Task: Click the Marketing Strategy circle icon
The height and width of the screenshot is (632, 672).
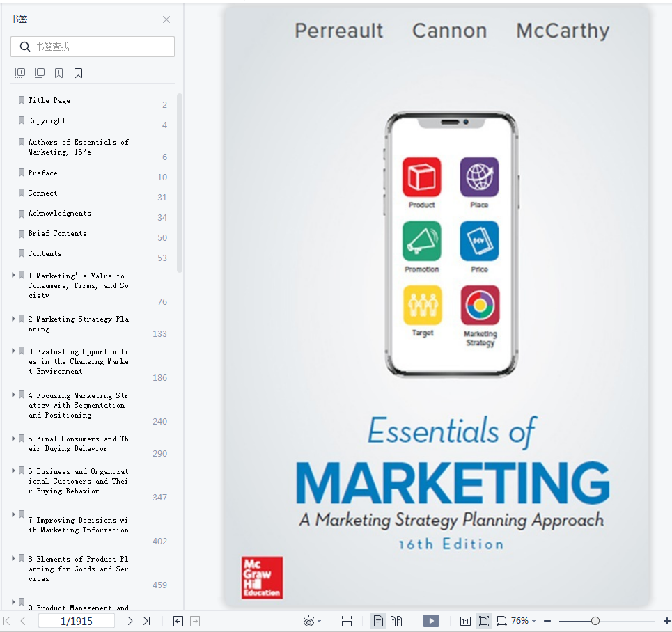Action: click(480, 305)
